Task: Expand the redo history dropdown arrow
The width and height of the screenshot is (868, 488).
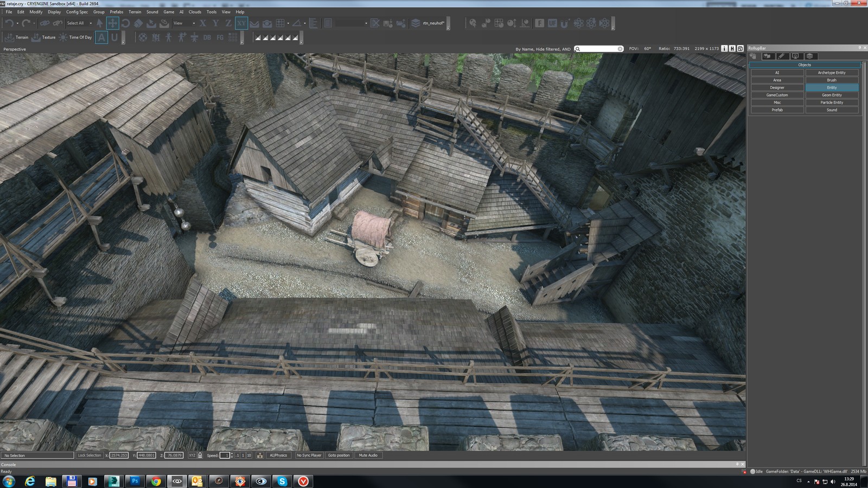Action: pos(34,23)
